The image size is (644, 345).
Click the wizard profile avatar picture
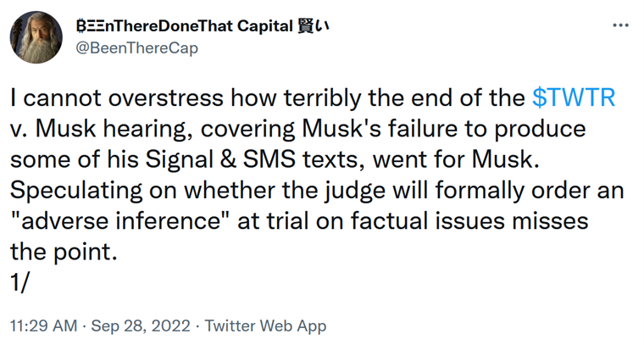coord(36,37)
